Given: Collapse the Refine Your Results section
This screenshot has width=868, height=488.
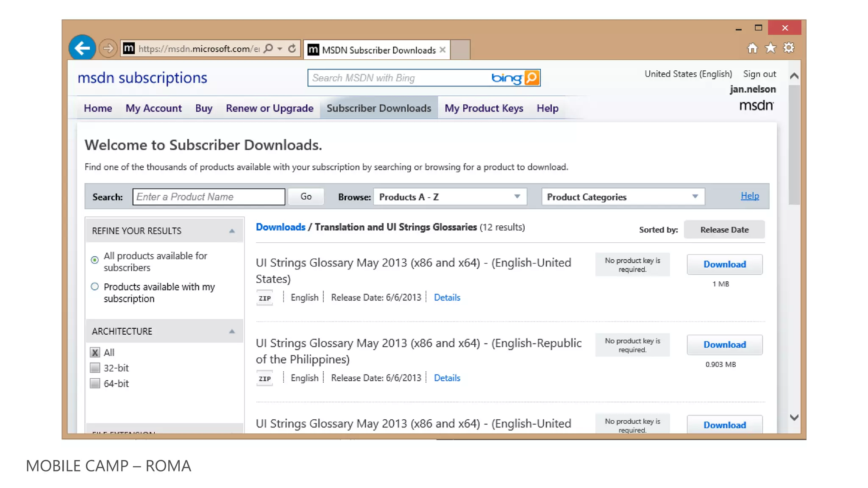Looking at the screenshot, I should click(232, 231).
